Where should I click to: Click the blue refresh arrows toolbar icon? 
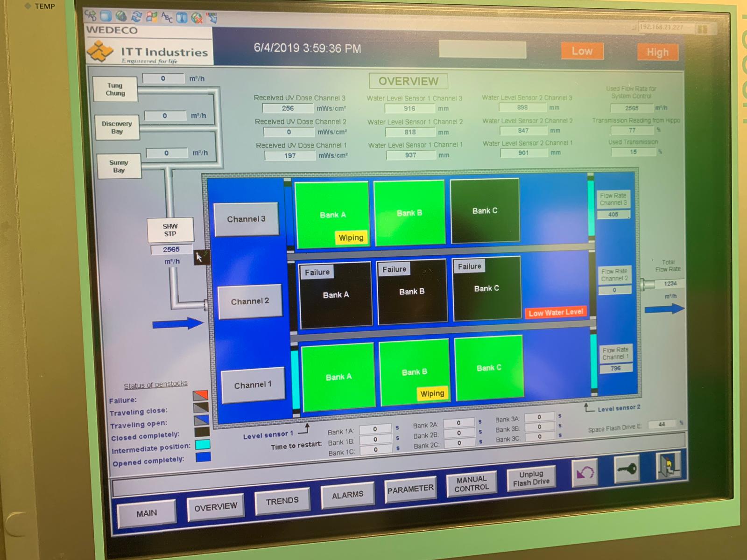[x=136, y=17]
